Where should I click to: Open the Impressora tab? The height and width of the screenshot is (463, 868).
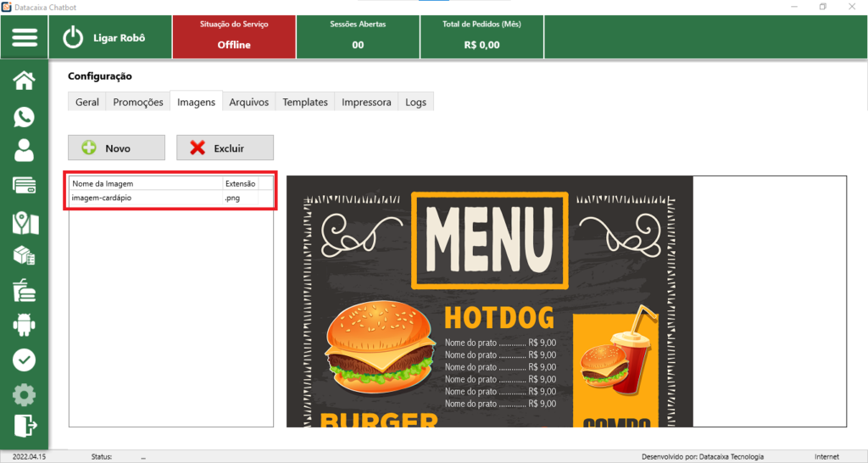366,102
